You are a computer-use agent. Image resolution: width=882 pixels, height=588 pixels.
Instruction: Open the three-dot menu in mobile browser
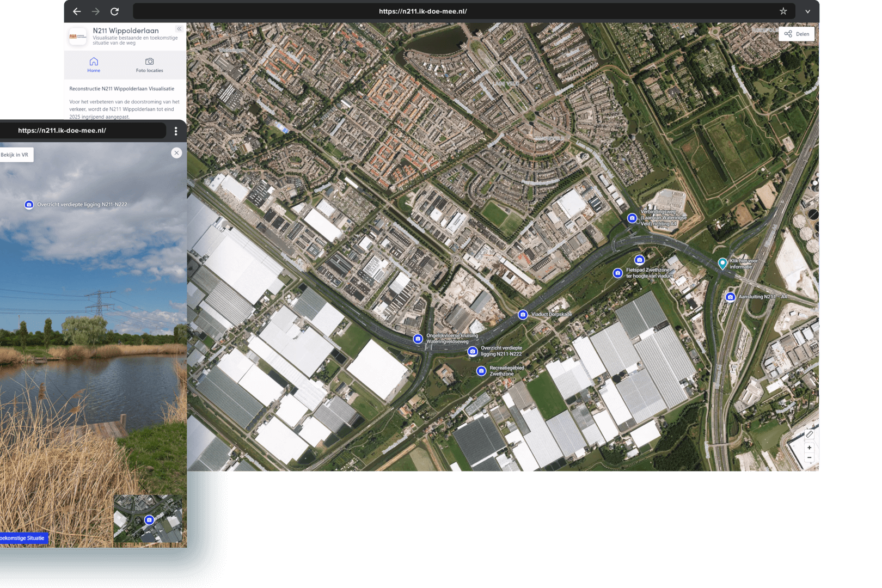(x=175, y=131)
